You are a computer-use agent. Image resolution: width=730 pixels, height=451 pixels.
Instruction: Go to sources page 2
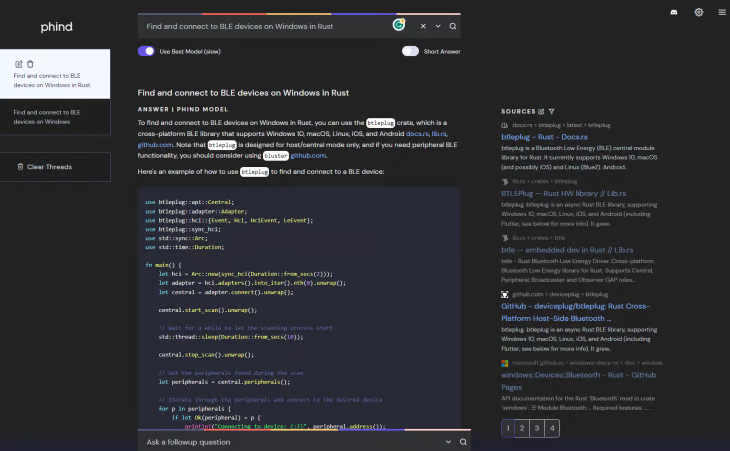pyautogui.click(x=522, y=428)
